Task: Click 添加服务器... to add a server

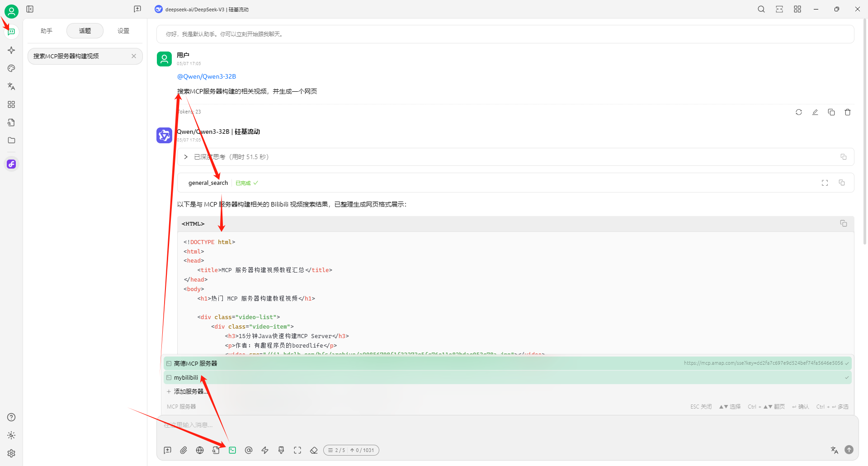Action: (507, 391)
